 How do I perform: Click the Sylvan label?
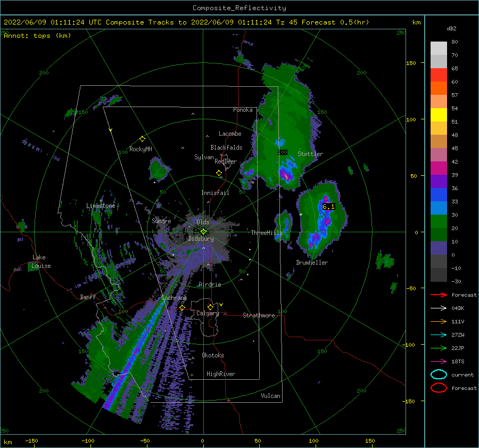tap(204, 157)
